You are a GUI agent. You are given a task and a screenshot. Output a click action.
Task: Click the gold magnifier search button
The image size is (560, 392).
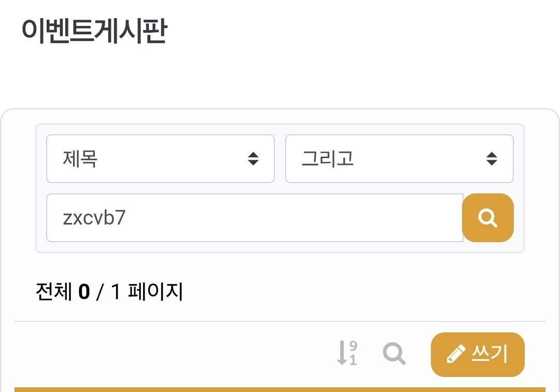pos(487,218)
